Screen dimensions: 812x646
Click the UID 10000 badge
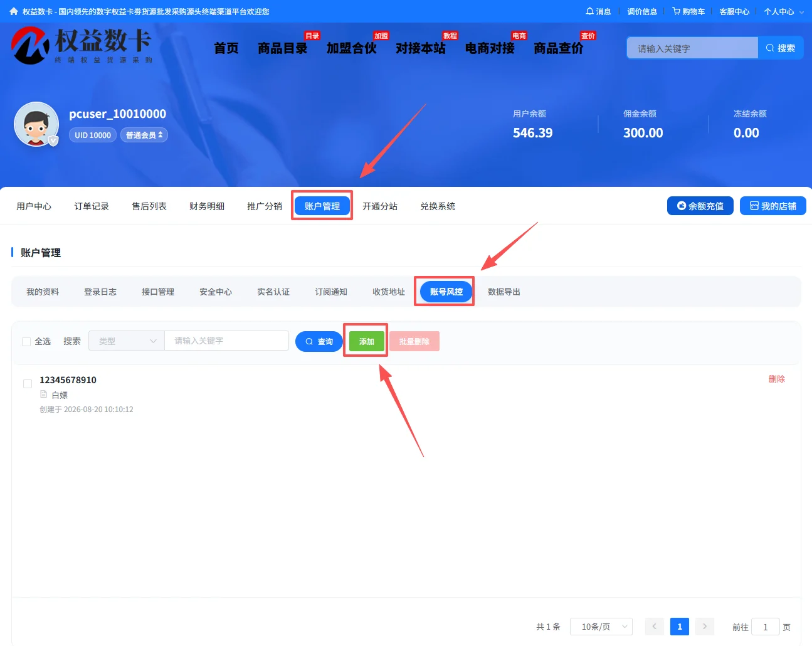[93, 135]
